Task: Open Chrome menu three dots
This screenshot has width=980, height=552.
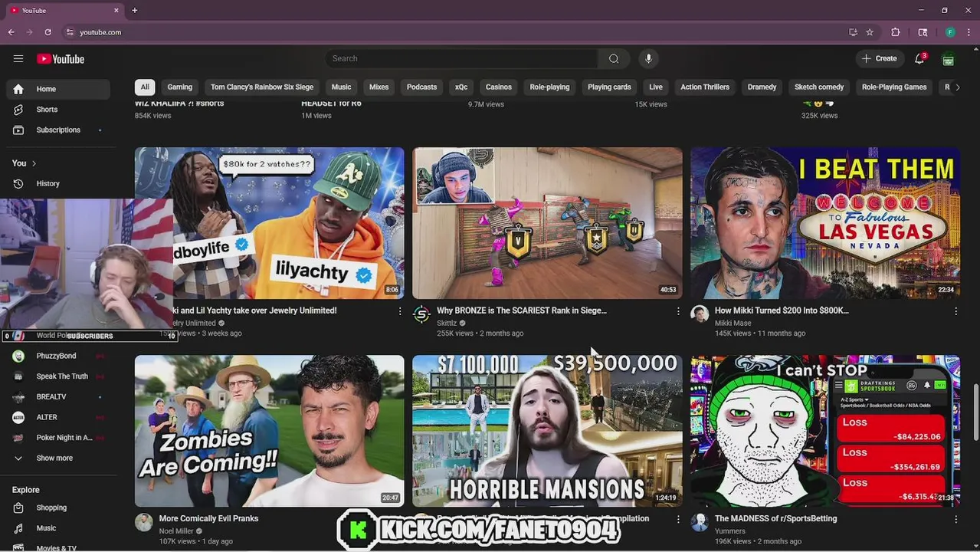Action: (969, 32)
